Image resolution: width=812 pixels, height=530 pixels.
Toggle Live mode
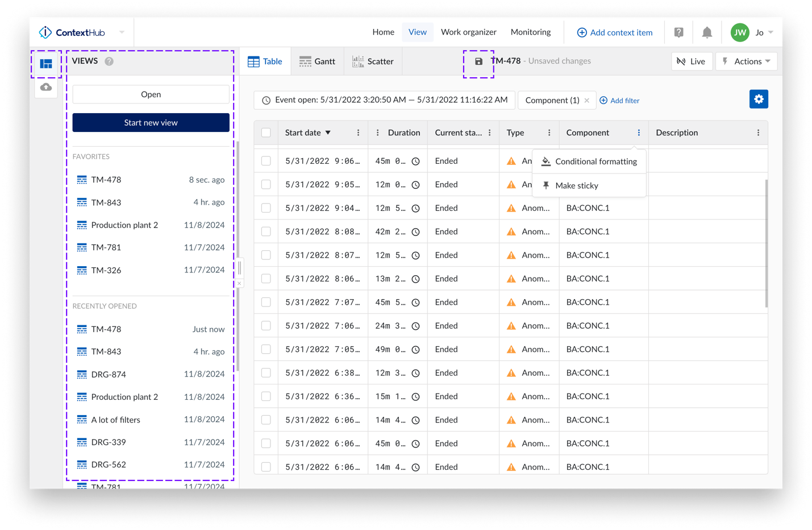[692, 61]
